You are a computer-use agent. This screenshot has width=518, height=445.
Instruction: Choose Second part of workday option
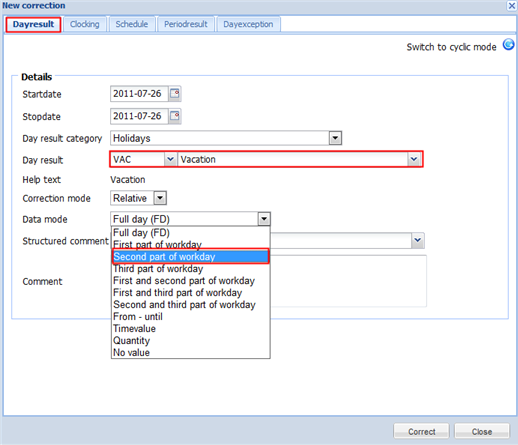pyautogui.click(x=190, y=256)
